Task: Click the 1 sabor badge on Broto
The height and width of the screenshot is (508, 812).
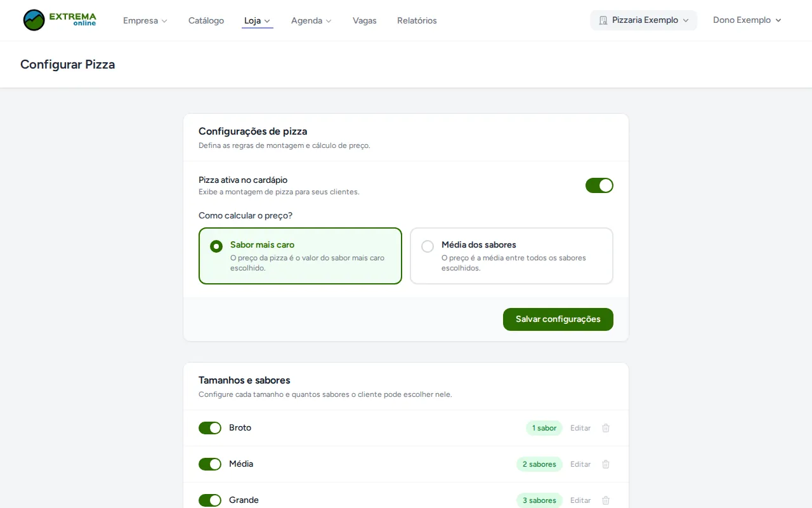Action: tap(544, 428)
